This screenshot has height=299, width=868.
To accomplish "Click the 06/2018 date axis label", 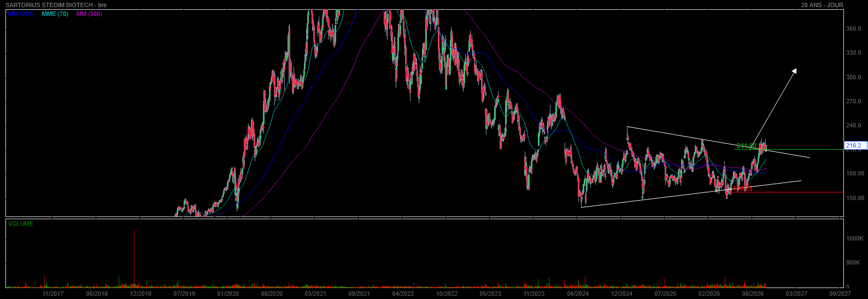I will [x=97, y=294].
